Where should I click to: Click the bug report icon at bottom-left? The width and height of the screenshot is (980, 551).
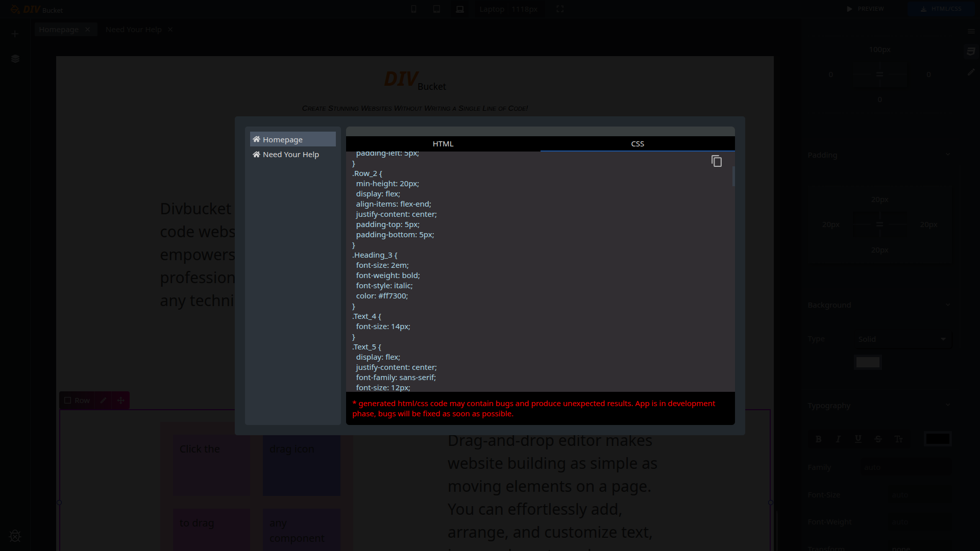tap(15, 536)
